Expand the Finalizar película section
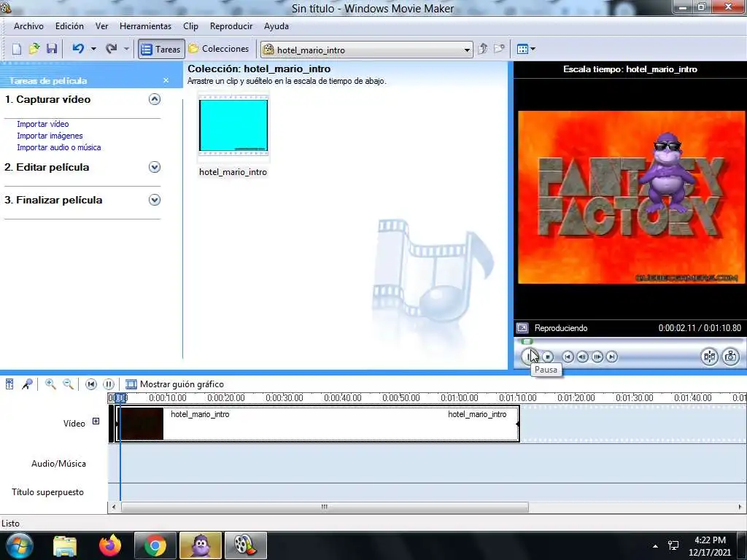Viewport: 747px width, 560px height. [155, 200]
